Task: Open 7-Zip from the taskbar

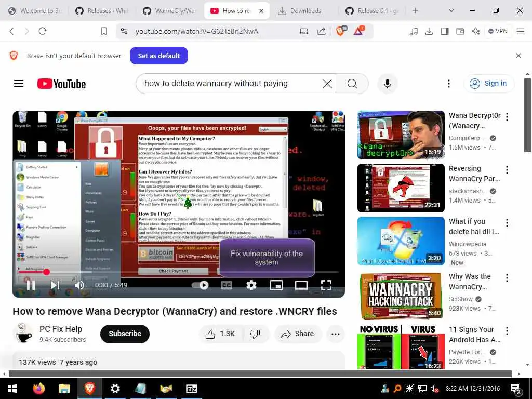Action: pyautogui.click(x=191, y=389)
